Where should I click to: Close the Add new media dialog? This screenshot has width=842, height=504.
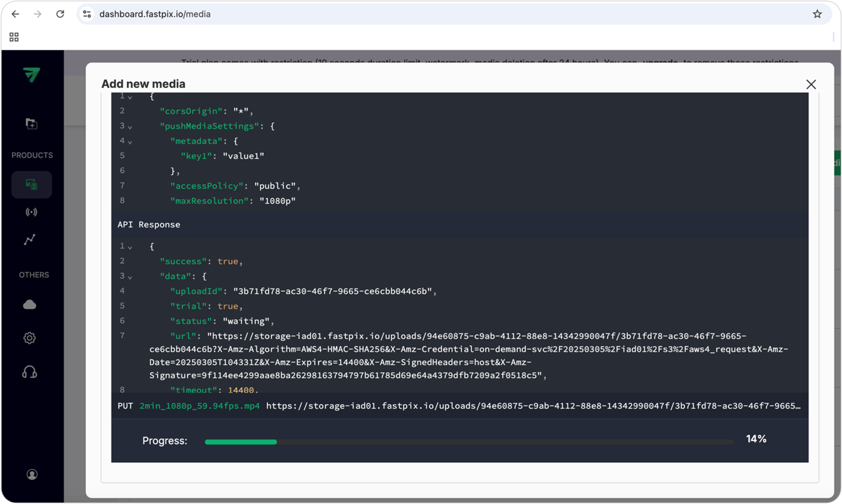click(811, 84)
